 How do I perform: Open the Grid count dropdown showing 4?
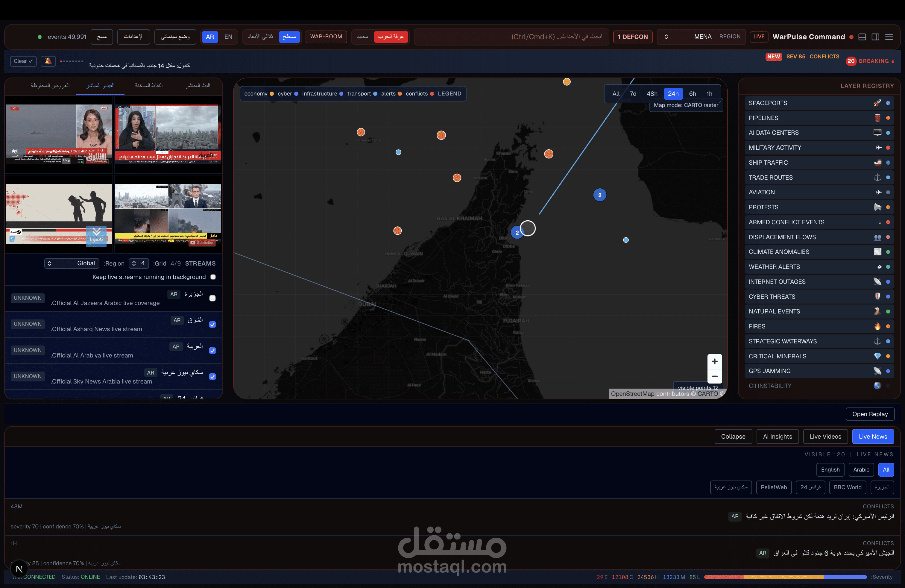[x=138, y=263]
